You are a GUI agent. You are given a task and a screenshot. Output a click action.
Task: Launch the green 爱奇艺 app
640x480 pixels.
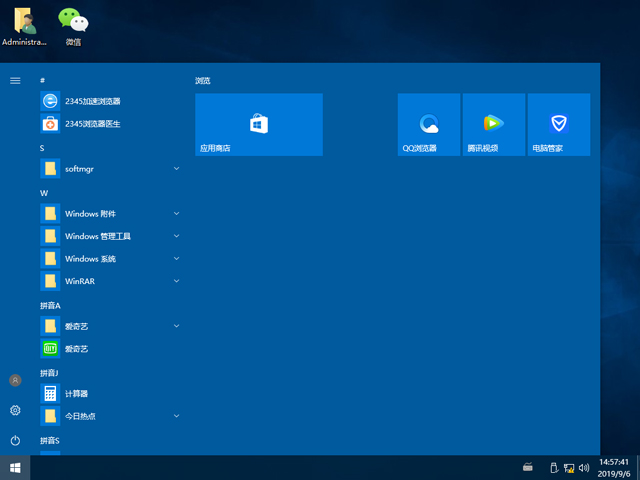point(77,349)
